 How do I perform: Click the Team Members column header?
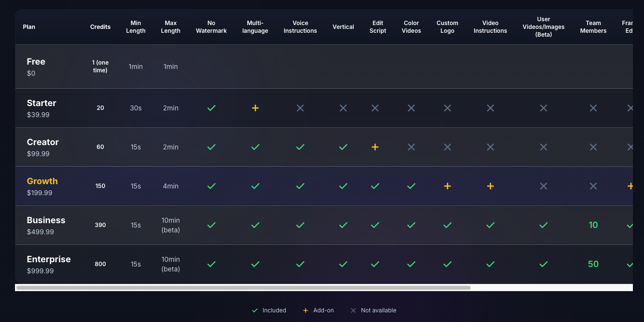[x=593, y=27]
